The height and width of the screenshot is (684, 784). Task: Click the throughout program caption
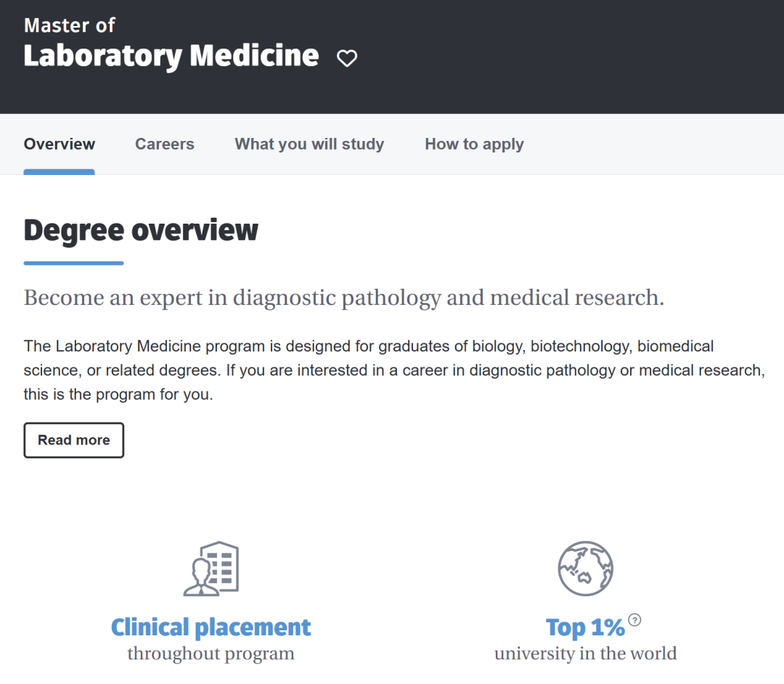click(x=211, y=654)
